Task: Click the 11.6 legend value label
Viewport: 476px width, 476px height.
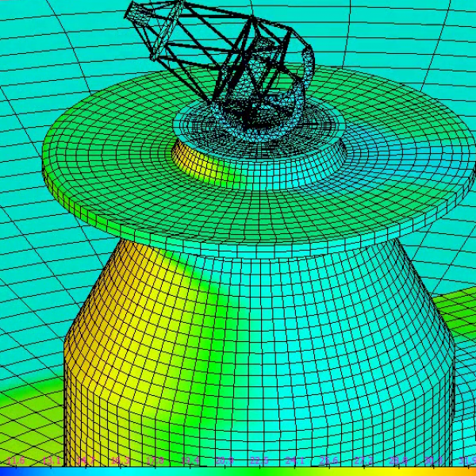Action: 16,460
